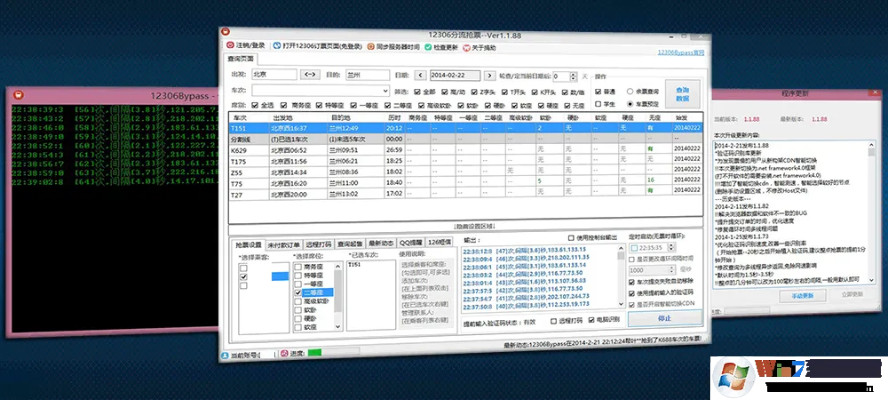Open the 12306 booking page toolbar item
Image resolution: width=888 pixels, height=400 pixels.
coord(318,46)
